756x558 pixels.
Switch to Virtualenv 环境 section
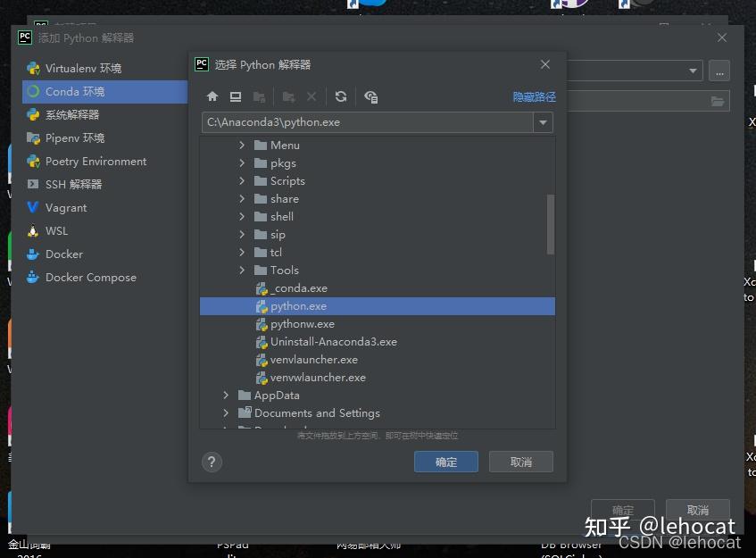pyautogui.click(x=79, y=68)
